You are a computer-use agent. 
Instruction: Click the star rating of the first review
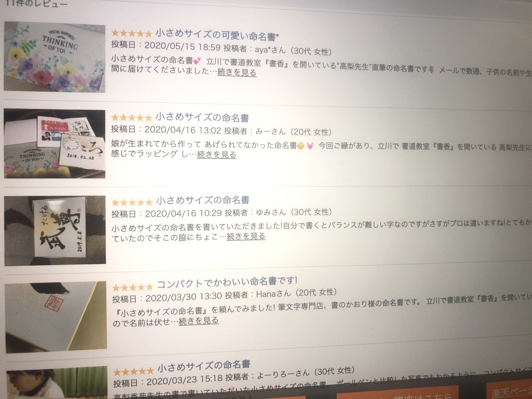click(131, 34)
